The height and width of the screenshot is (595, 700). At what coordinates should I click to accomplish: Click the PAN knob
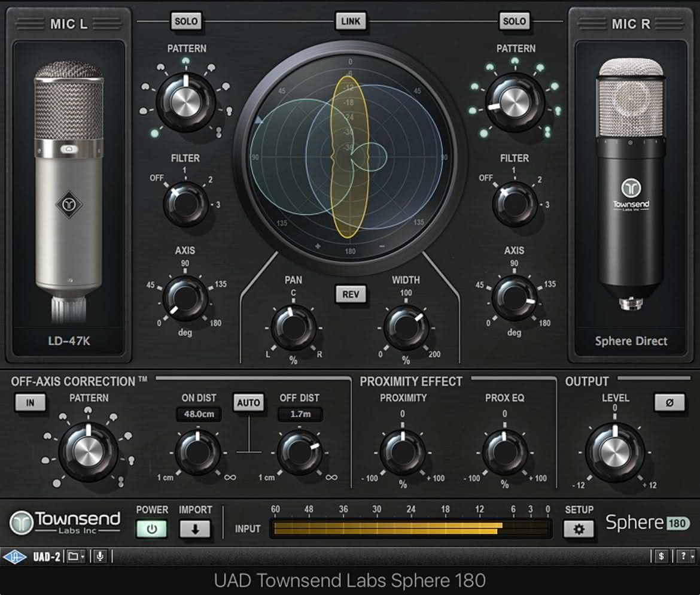tap(293, 328)
